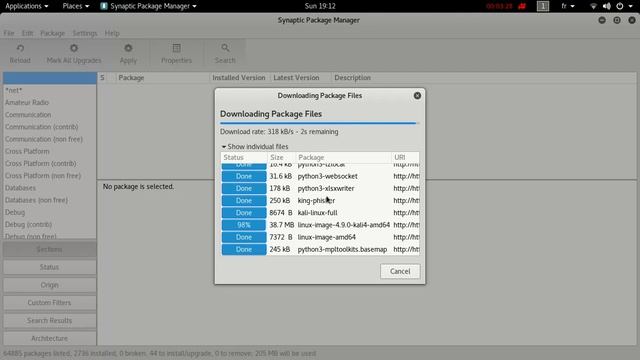Select the Cross Platform section
This screenshot has height=360, width=640.
49,151
